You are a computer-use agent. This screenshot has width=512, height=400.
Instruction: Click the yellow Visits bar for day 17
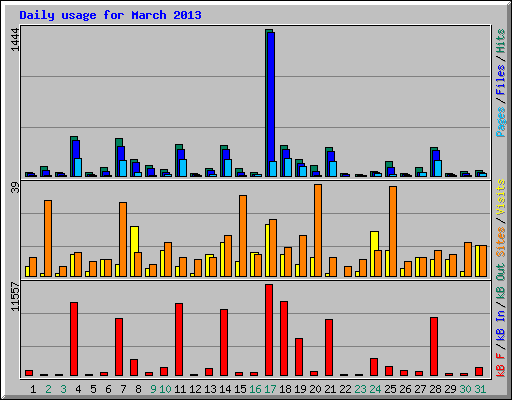[268, 250]
